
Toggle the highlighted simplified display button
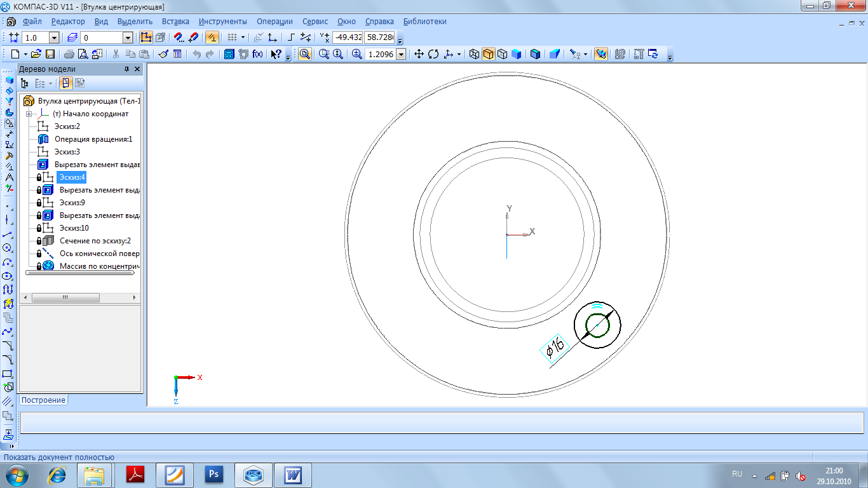(x=600, y=55)
